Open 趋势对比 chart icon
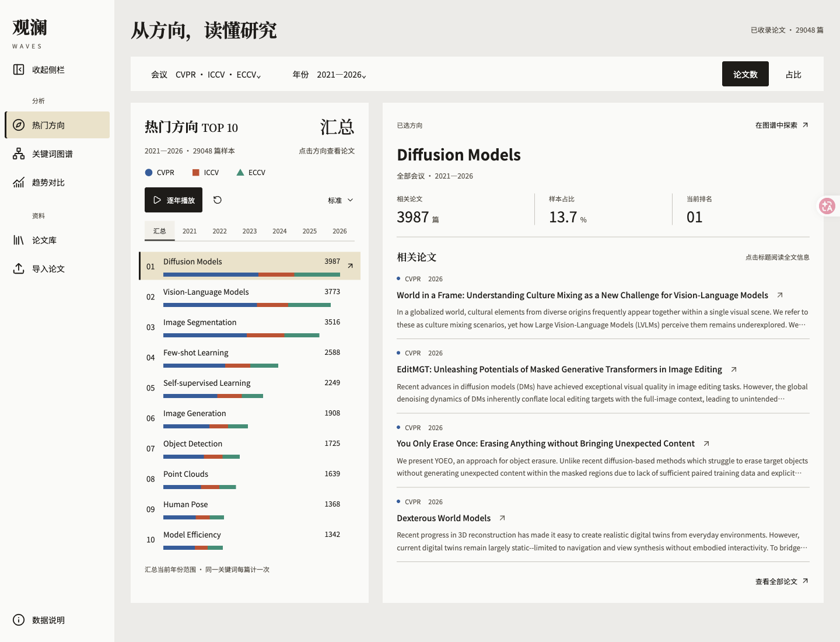Image resolution: width=840 pixels, height=642 pixels. click(x=19, y=183)
